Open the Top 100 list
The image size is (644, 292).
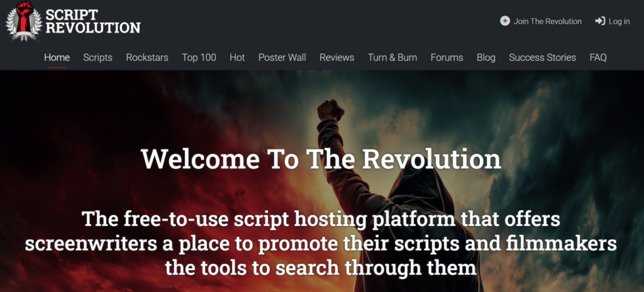(199, 57)
